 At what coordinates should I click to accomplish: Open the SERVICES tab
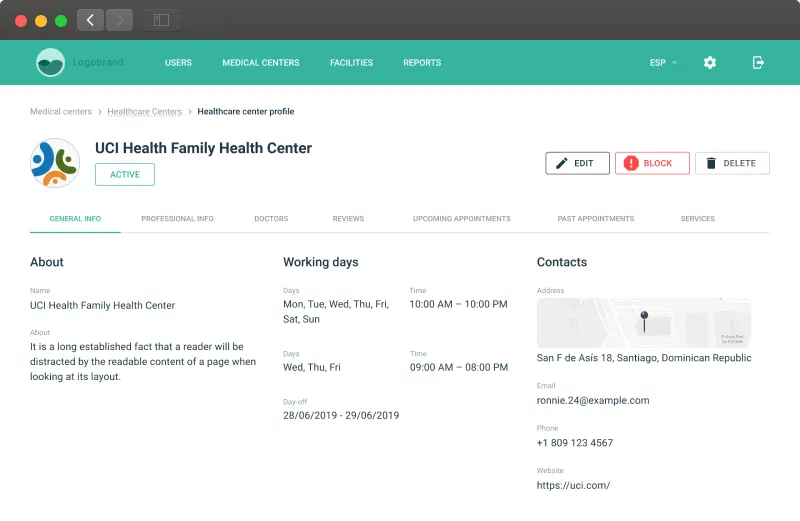tap(697, 218)
